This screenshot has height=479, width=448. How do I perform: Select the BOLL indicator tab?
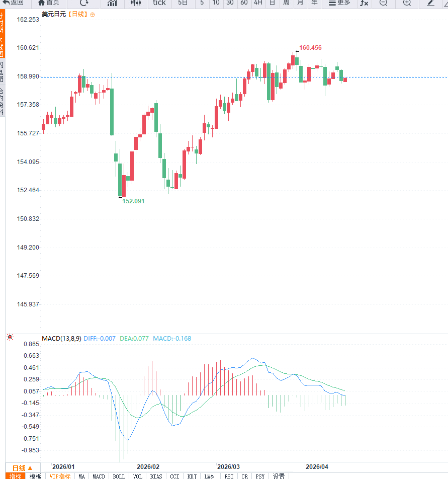pyautogui.click(x=119, y=476)
